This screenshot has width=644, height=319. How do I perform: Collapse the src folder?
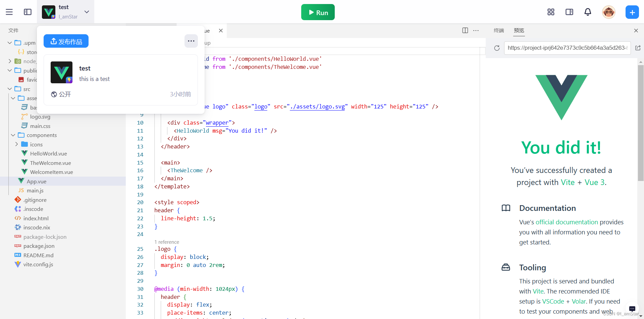(x=10, y=89)
